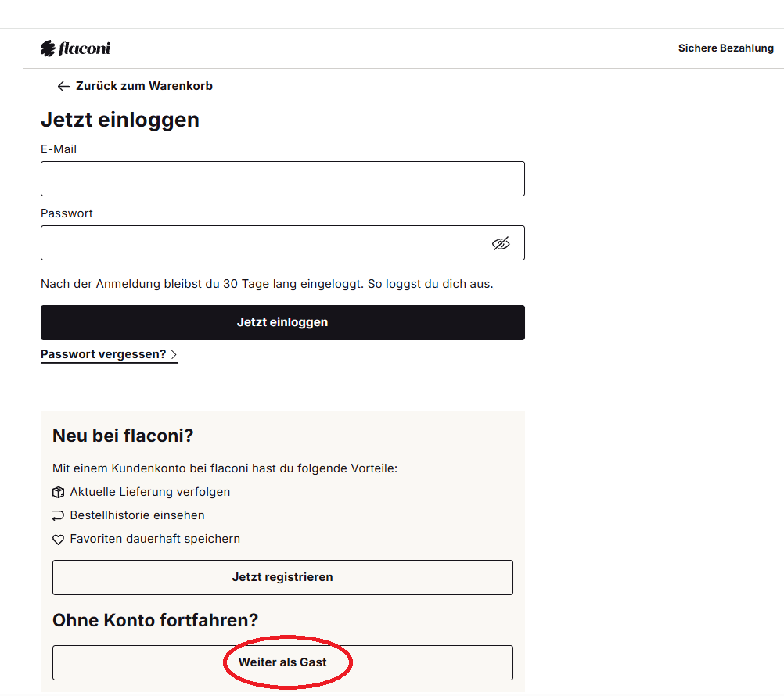Image resolution: width=784 pixels, height=696 pixels.
Task: Click the Ohne Konto fortfahren? heading
Action: click(155, 620)
